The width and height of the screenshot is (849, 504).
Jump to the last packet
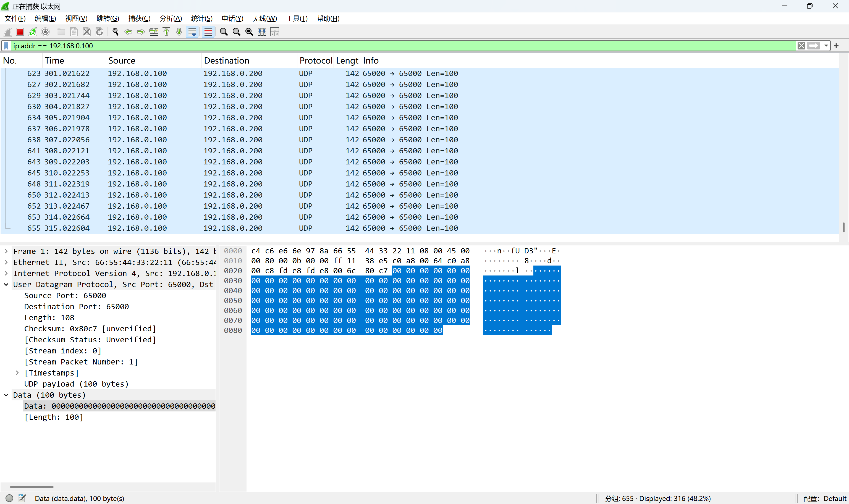(179, 32)
